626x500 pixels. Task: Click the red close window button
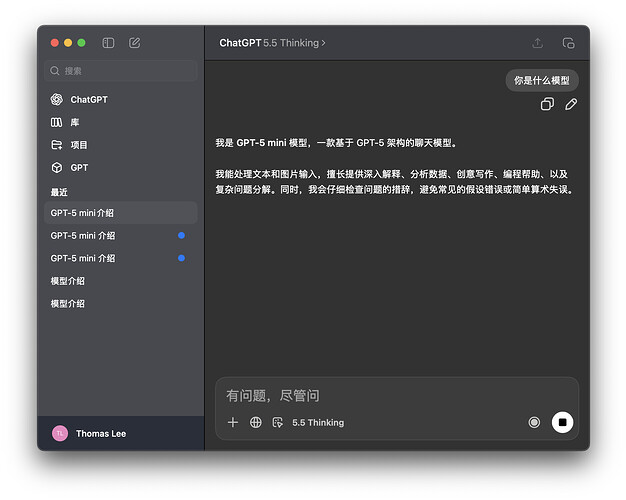coord(55,43)
